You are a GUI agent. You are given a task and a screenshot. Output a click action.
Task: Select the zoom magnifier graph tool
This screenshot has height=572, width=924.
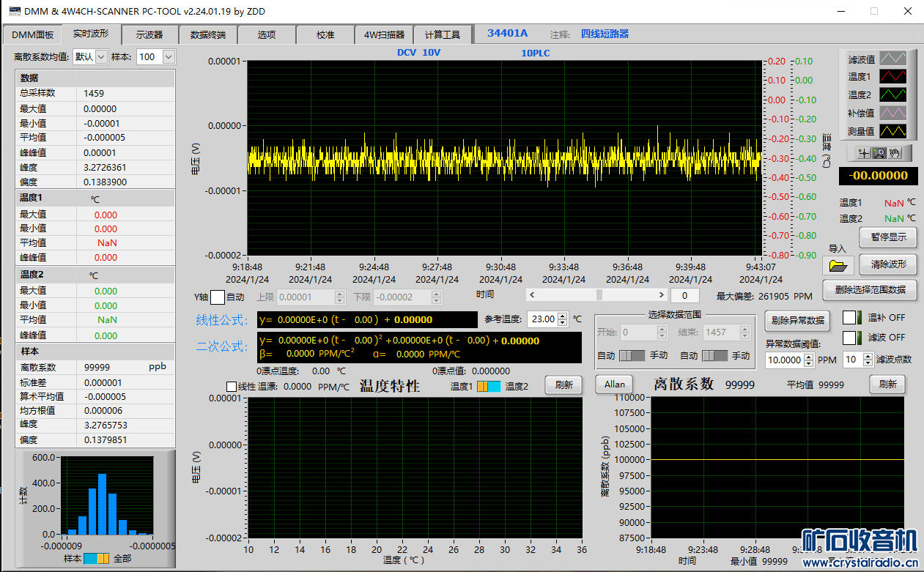coord(880,152)
